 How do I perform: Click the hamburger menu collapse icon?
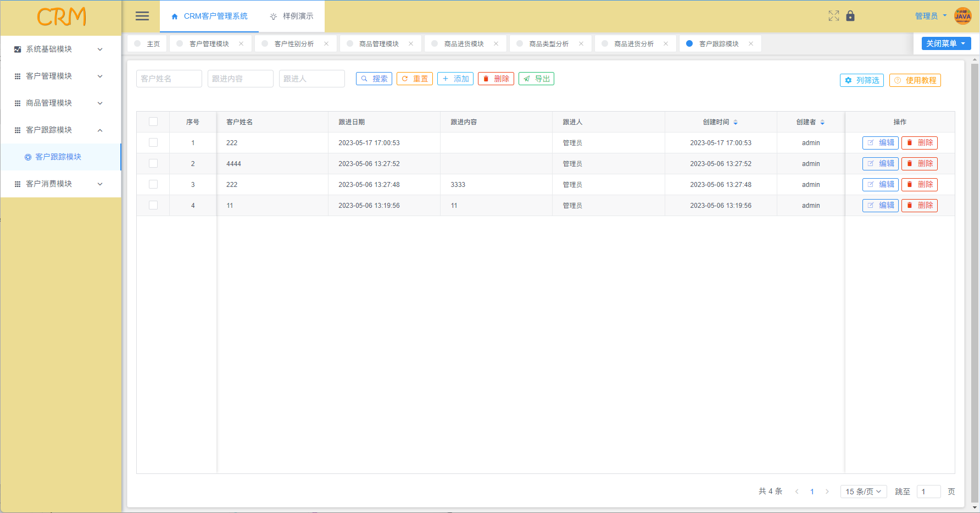[x=142, y=16]
